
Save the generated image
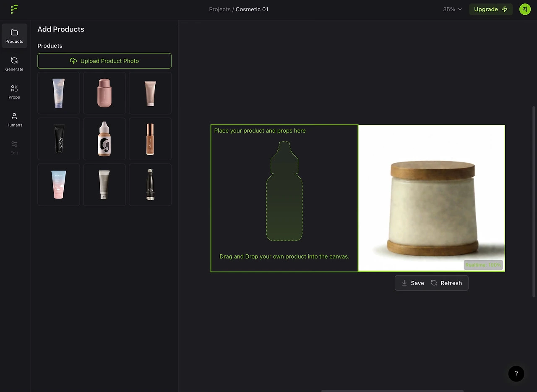(x=413, y=283)
